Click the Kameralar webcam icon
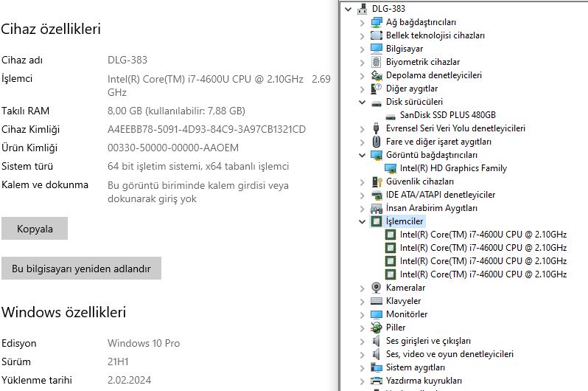 coord(376,287)
